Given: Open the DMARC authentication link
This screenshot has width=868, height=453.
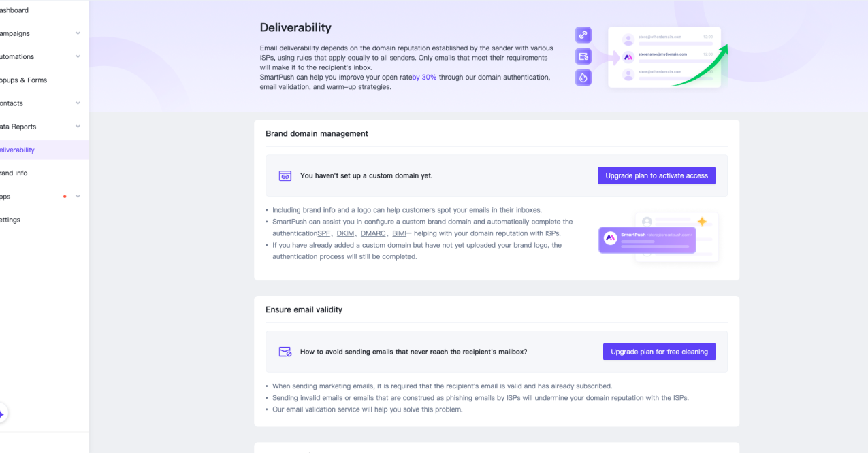Looking at the screenshot, I should tap(372, 233).
